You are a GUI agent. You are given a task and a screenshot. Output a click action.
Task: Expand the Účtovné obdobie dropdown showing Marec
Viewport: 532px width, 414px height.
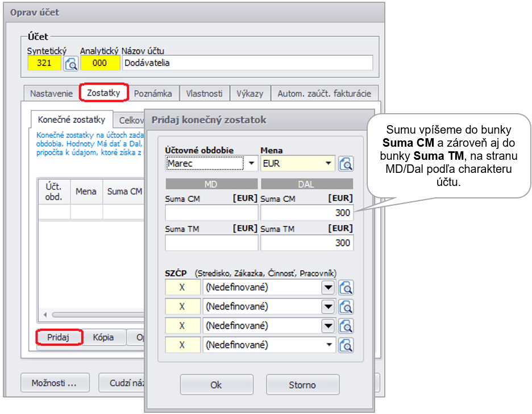tap(251, 164)
